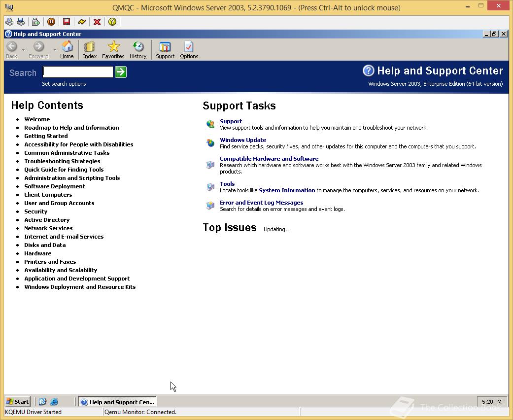Screen dimensions: 513x420
Task: Open the Windows Start menu
Action: (18, 402)
